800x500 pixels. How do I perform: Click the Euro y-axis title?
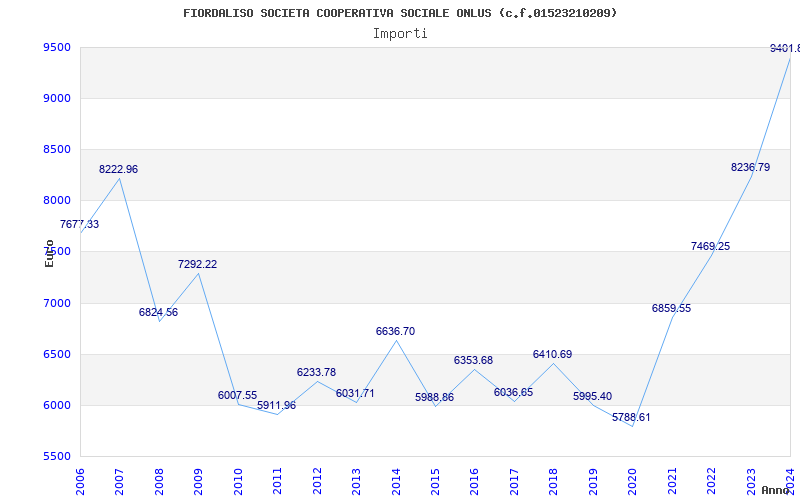[49, 253]
